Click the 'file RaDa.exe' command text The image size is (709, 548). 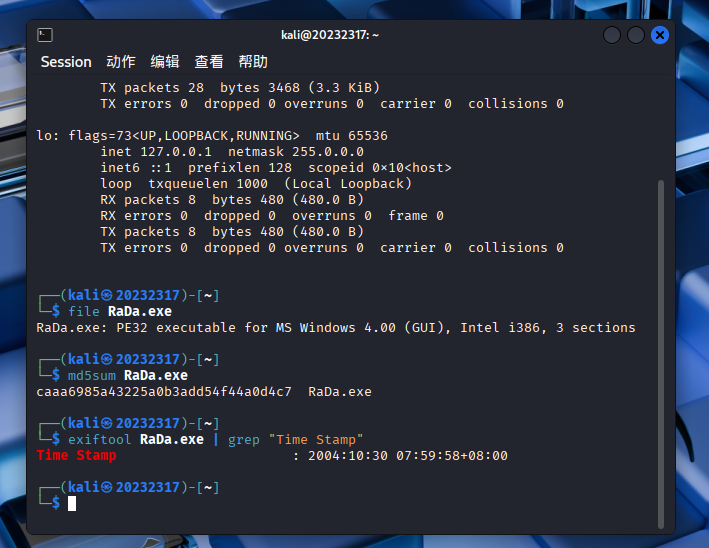(x=120, y=312)
